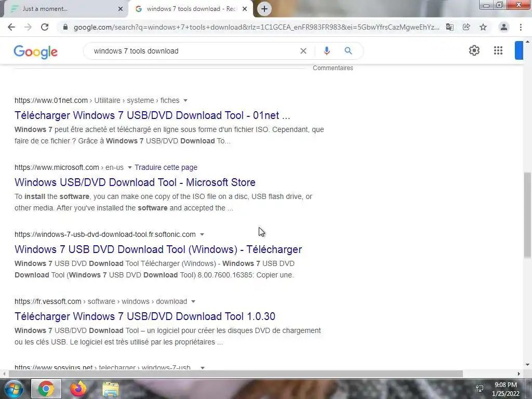Open the translate page icon
Viewport: 532px width, 399px height.
(450, 27)
